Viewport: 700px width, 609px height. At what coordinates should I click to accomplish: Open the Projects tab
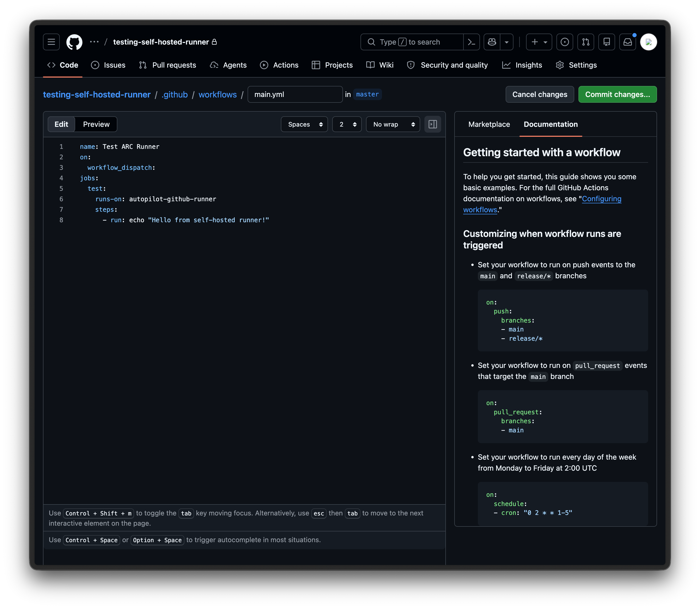click(x=332, y=65)
